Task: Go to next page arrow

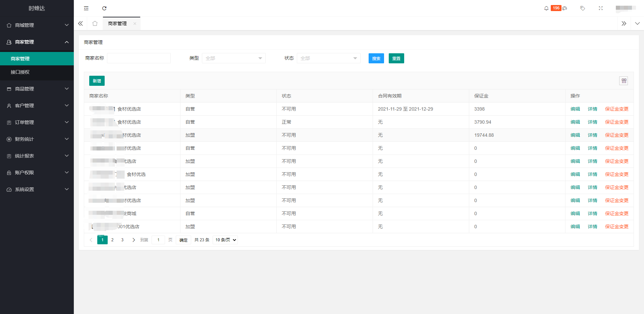Action: point(133,240)
